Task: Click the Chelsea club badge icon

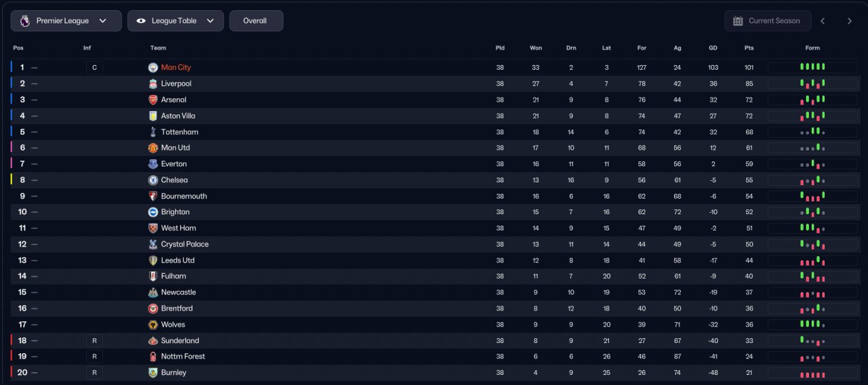Action: [153, 180]
